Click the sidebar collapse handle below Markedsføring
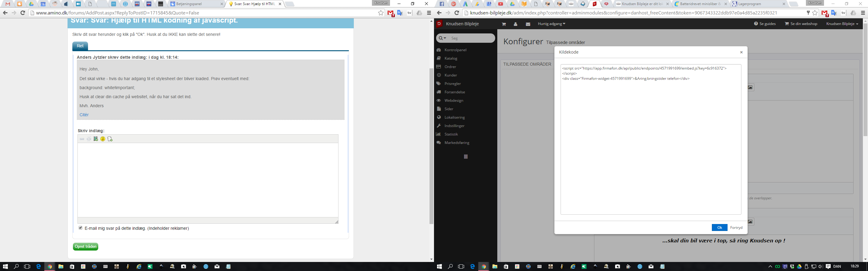Image resolution: width=868 pixels, height=271 pixels. [x=466, y=157]
